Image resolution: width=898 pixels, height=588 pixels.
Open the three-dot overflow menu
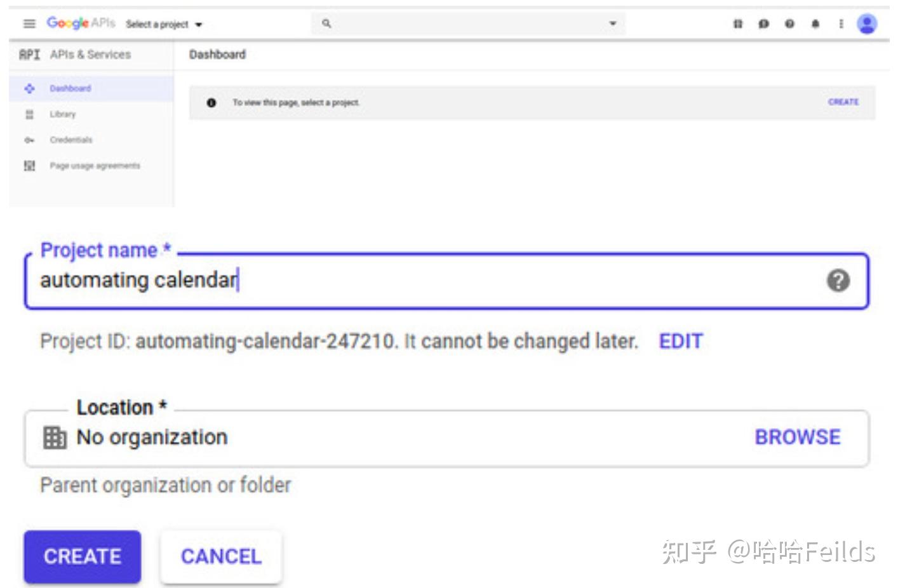[841, 23]
